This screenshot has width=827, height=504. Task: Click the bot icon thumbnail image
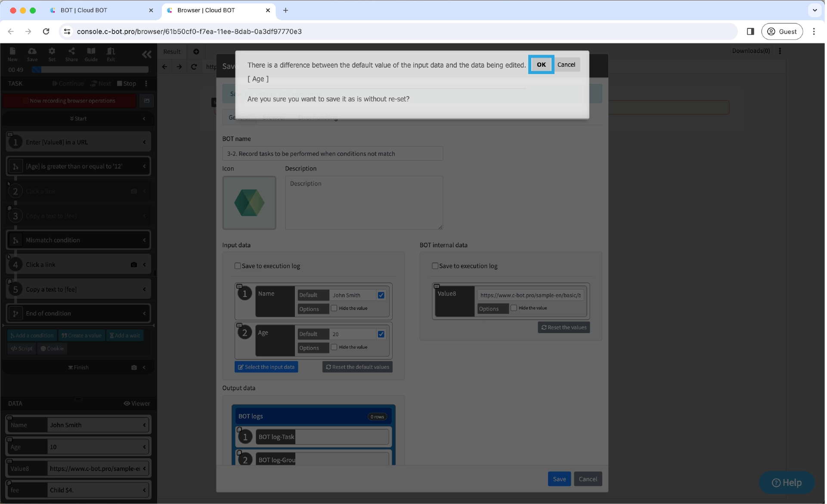pos(249,203)
